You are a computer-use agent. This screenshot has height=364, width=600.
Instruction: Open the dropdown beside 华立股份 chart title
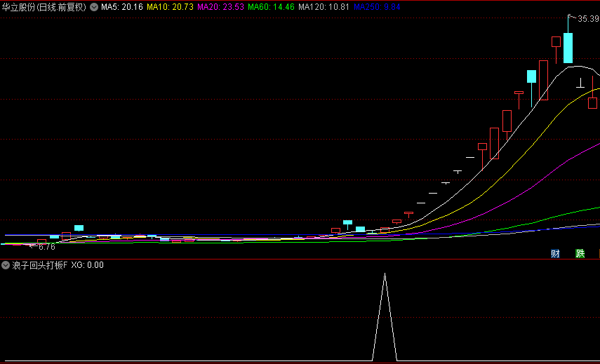click(x=94, y=7)
